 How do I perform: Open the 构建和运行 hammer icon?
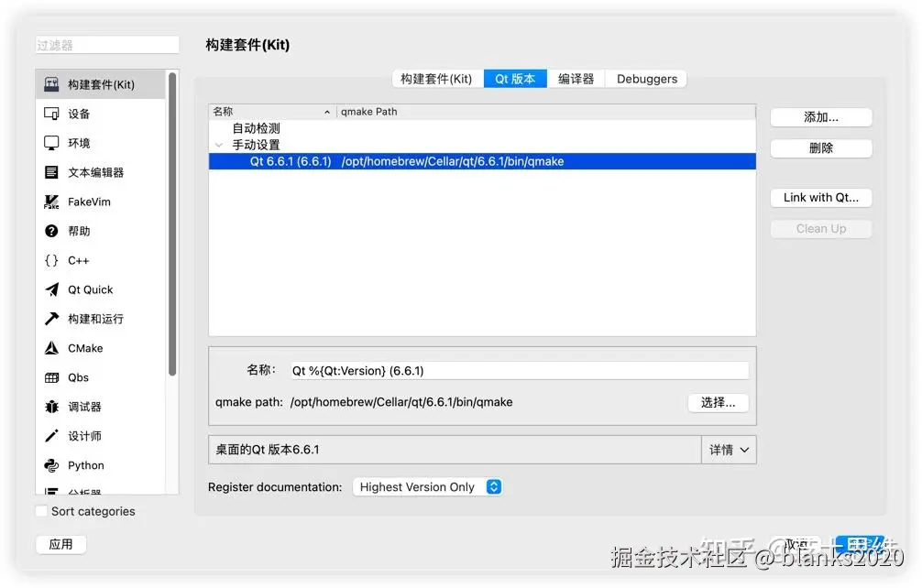pyautogui.click(x=51, y=319)
